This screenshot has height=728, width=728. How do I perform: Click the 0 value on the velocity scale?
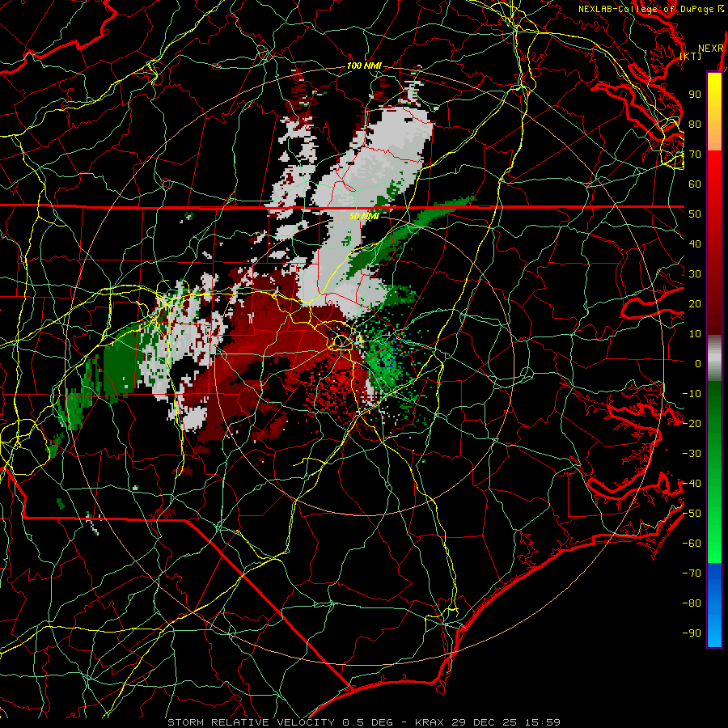click(x=698, y=363)
